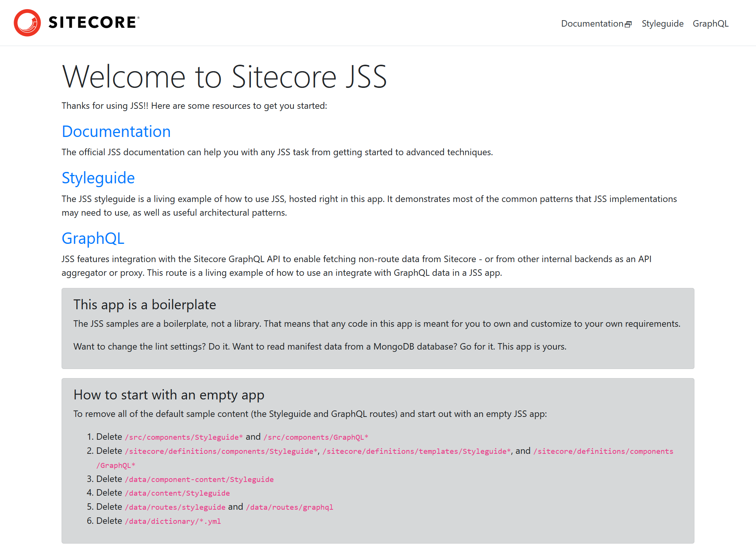Viewport: 756px width, 555px height.
Task: Click the /src/components/GraphQL* code path
Action: click(x=316, y=437)
